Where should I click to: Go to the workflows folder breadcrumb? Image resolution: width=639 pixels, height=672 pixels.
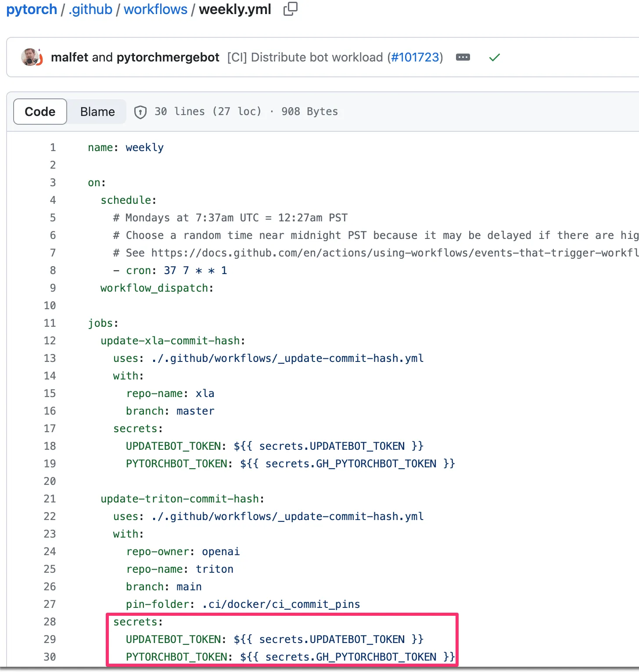(x=155, y=9)
